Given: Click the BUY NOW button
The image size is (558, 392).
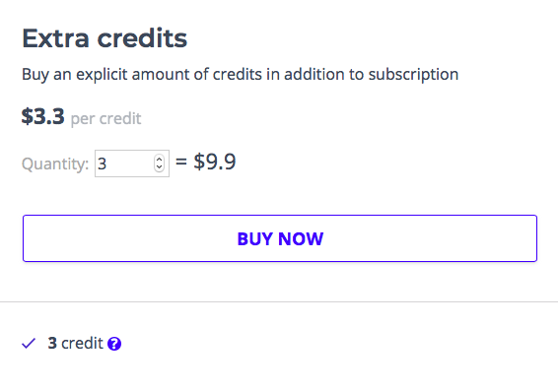Looking at the screenshot, I should [280, 238].
